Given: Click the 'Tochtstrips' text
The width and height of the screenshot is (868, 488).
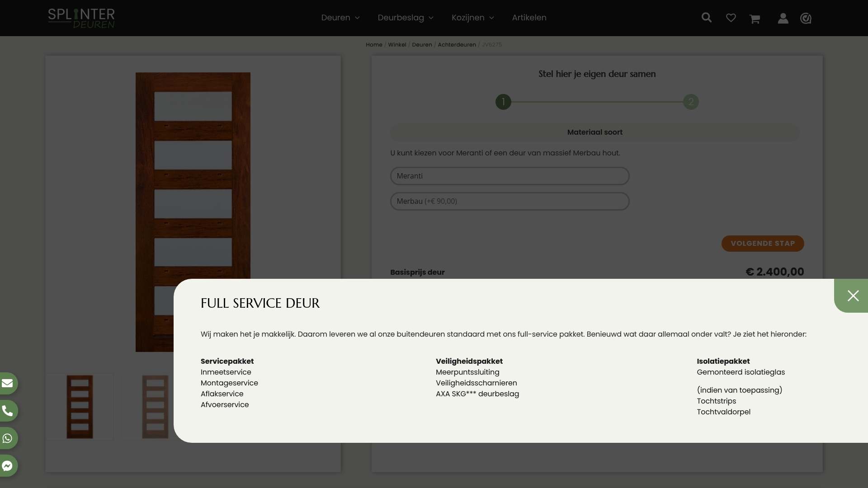Looking at the screenshot, I should pyautogui.click(x=717, y=401).
